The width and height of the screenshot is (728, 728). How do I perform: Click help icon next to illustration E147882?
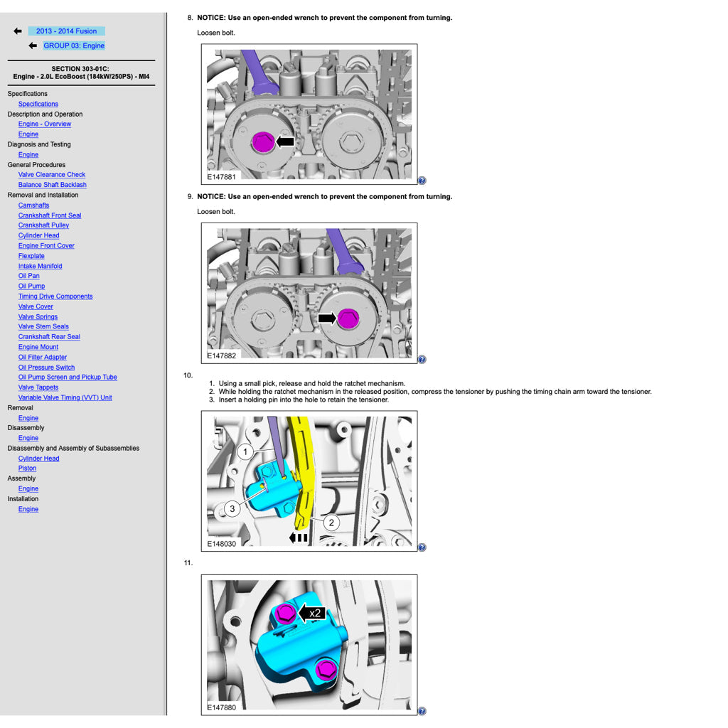tap(422, 359)
